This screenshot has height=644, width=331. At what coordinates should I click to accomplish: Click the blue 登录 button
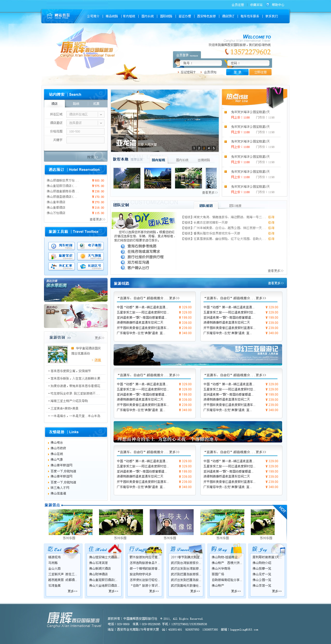pyautogui.click(x=237, y=72)
